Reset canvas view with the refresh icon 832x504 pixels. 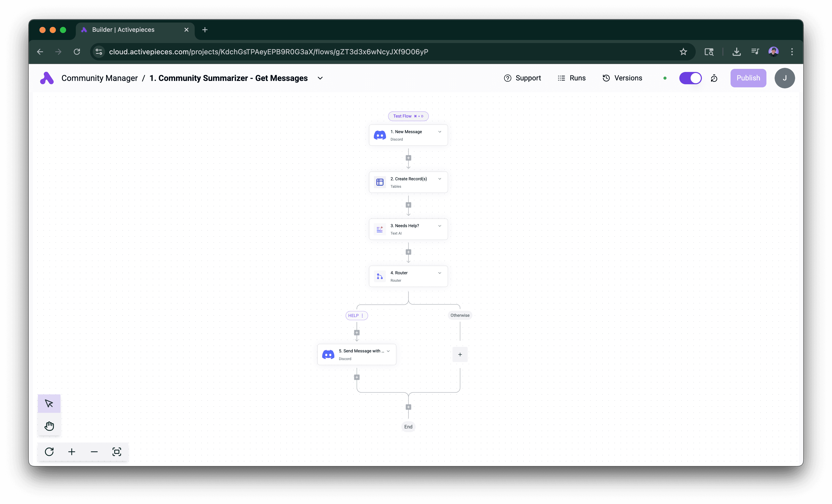(x=49, y=452)
